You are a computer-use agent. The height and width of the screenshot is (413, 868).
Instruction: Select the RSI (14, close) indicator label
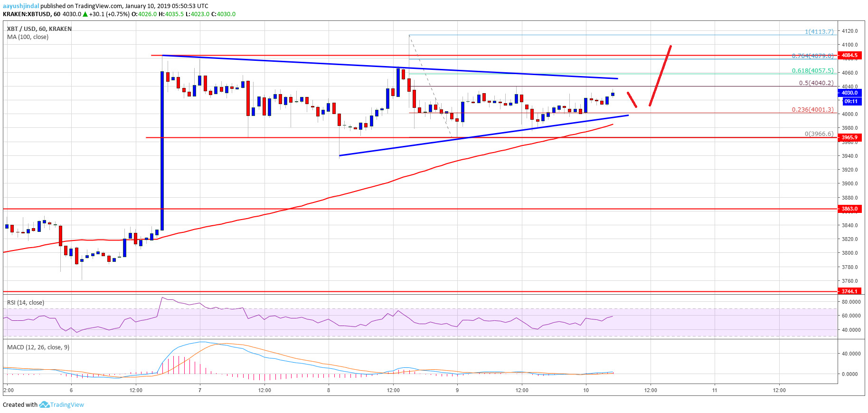26,303
